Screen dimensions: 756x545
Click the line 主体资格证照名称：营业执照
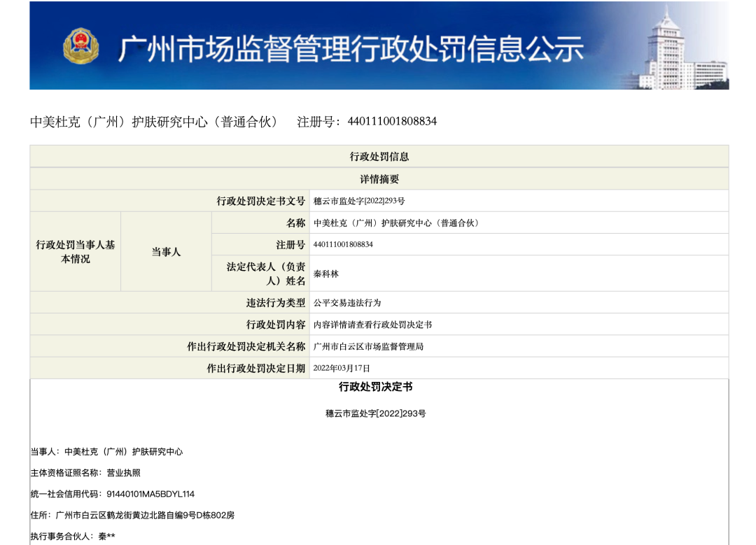(85, 473)
